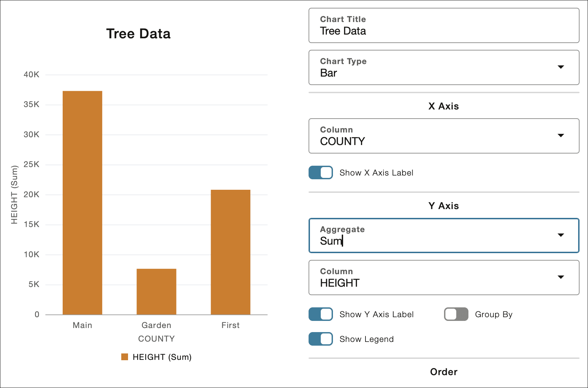This screenshot has height=388, width=588.
Task: Click the Garden county bar
Action: point(156,291)
